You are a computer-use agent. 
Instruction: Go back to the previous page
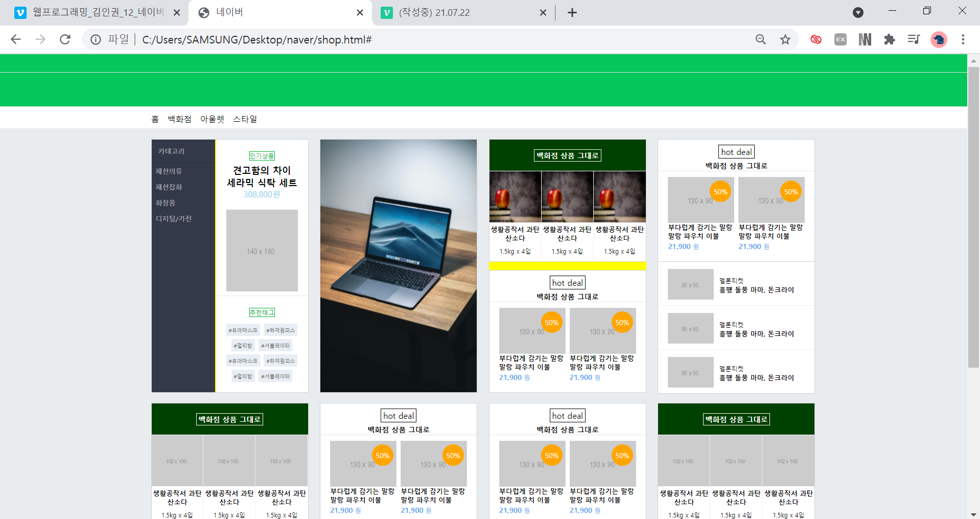(x=16, y=39)
